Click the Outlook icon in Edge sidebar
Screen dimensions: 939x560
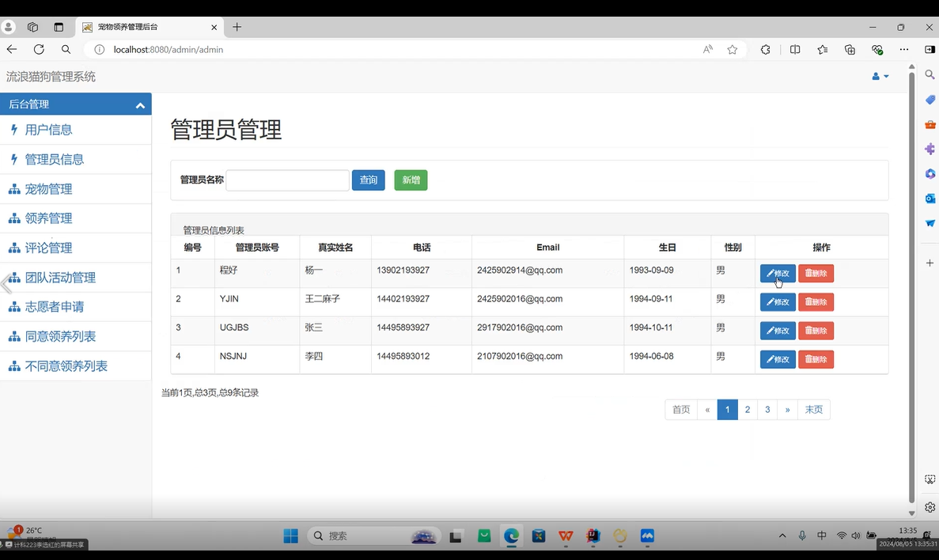click(x=930, y=198)
